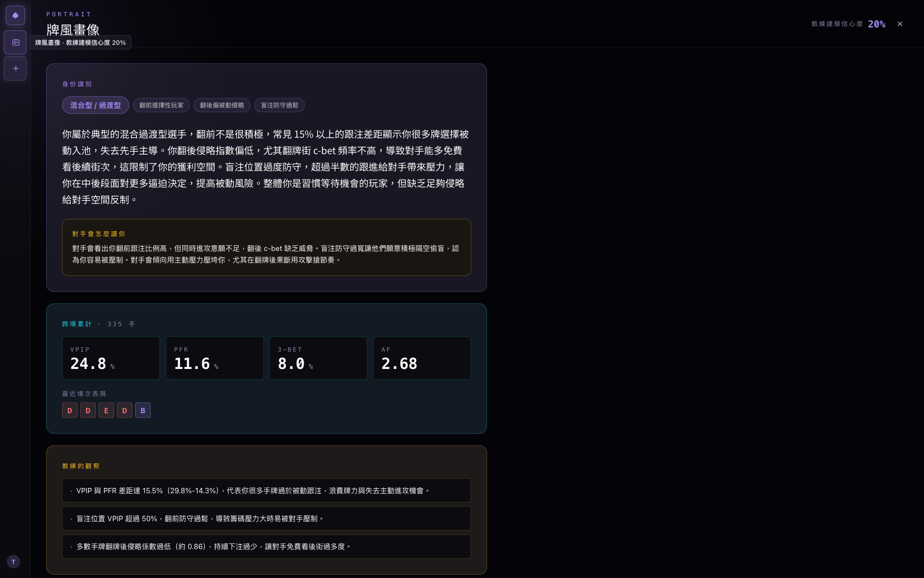Click the PFR 11.6% stat card
Screen dimensions: 924x578
tap(215, 358)
